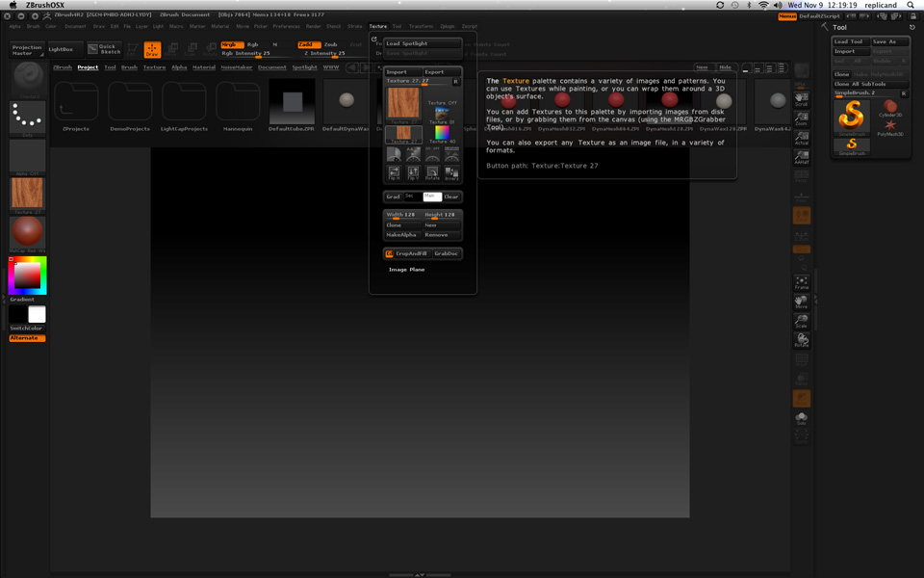This screenshot has width=924, height=578.
Task: Collapse the Tool palette header
Action: click(839, 27)
